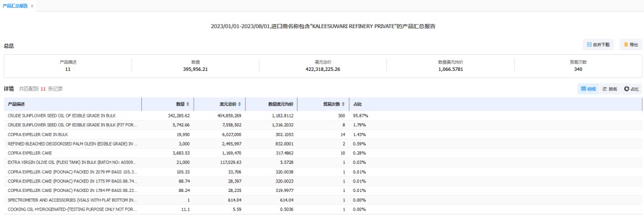Screen dimensions: 644x217
Task: Sort table by 数量 column
Action: tap(188, 104)
